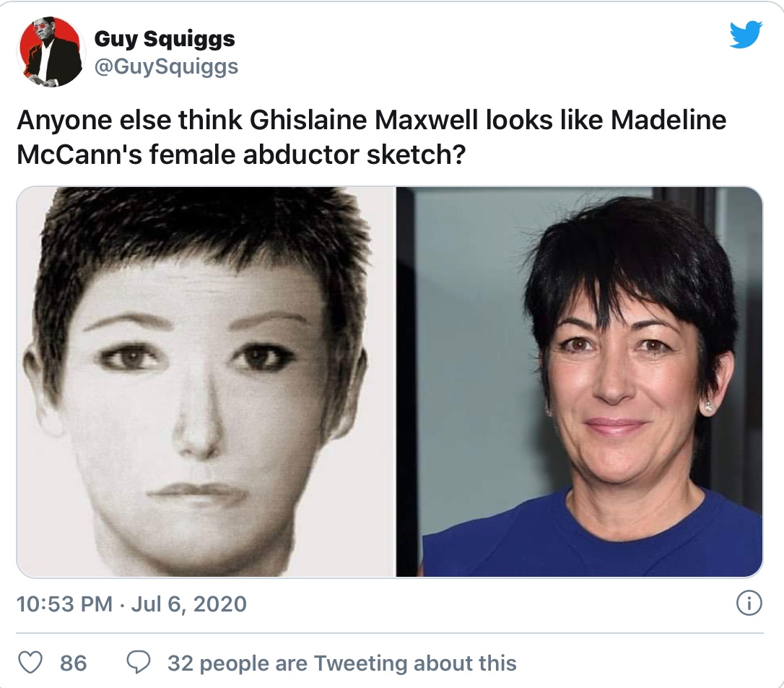Like the tweet with the heart icon
This screenshot has height=688, width=784.
(30, 662)
